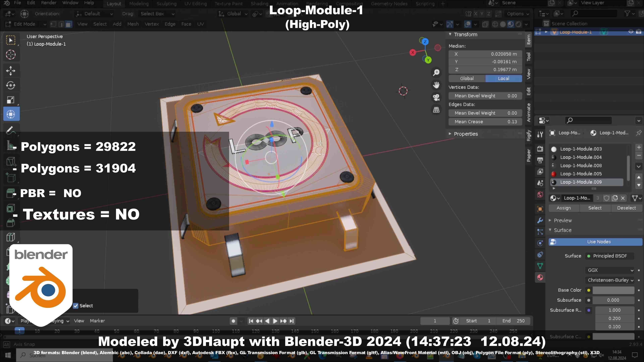Enable edge select mode
644x362 pixels.
pyautogui.click(x=61, y=24)
